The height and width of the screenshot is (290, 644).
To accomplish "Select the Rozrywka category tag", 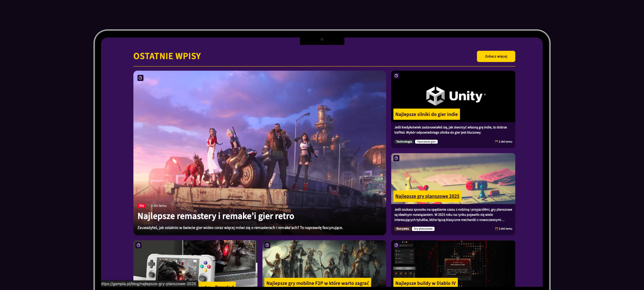I will 402,229.
